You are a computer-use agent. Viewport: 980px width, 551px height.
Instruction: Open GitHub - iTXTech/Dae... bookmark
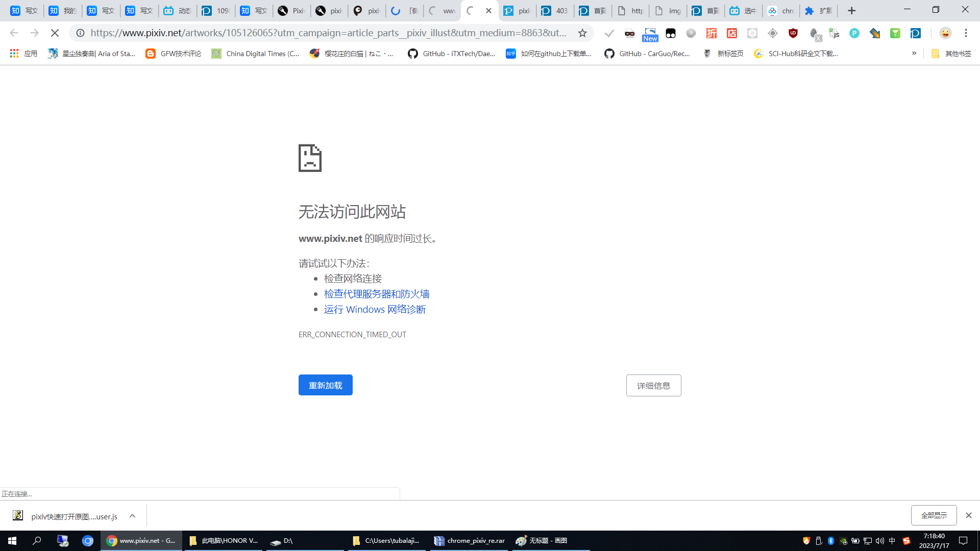452,54
